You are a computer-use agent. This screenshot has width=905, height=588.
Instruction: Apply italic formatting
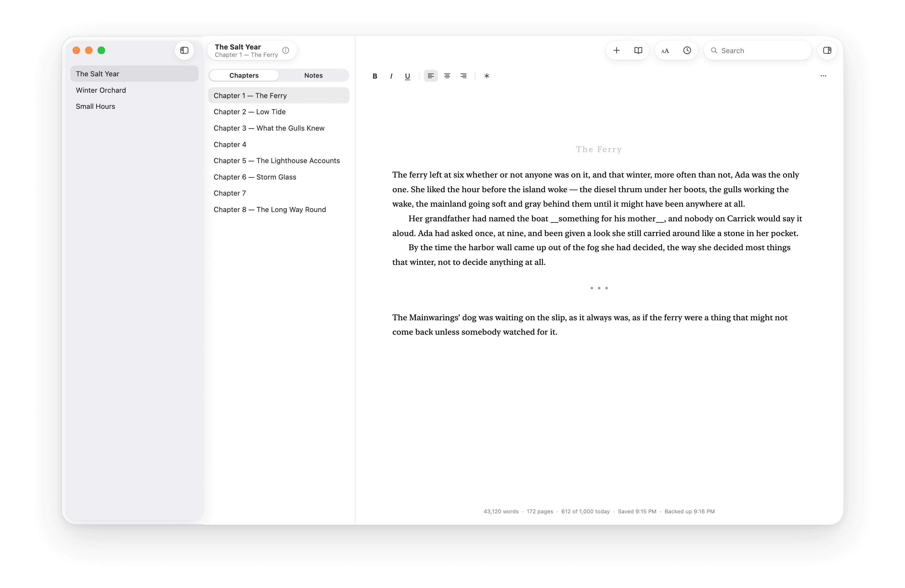(391, 76)
